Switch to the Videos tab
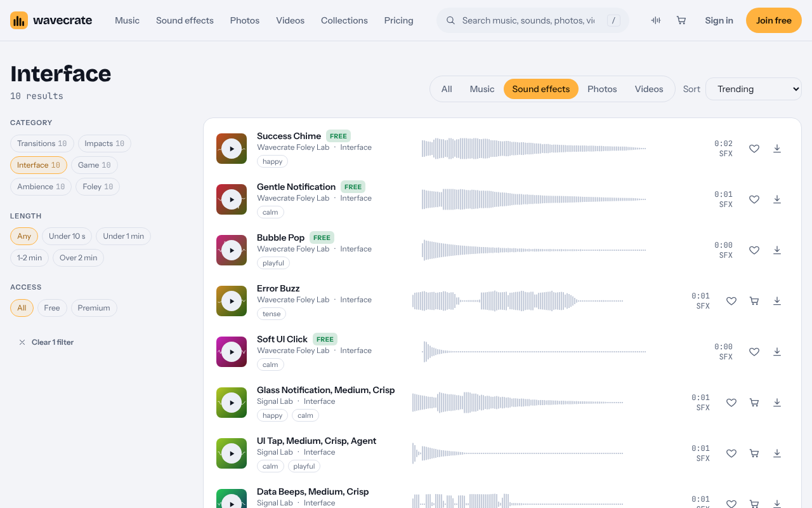This screenshot has width=812, height=508. (x=649, y=89)
